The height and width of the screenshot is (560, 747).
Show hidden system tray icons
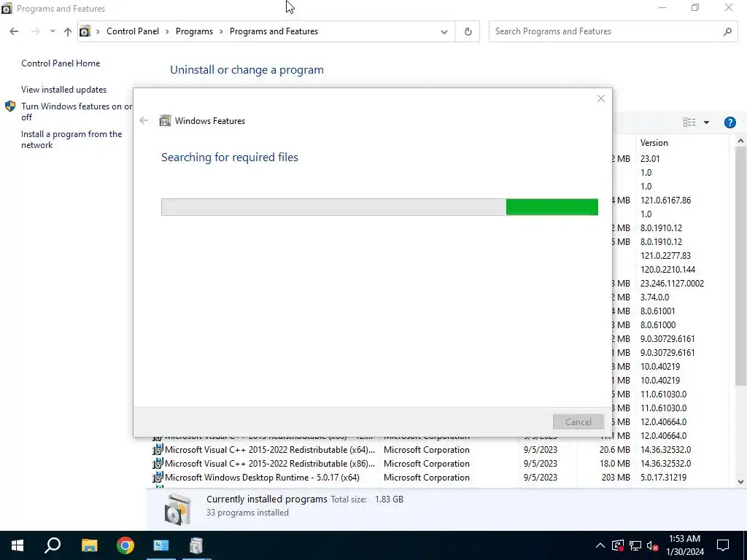[x=600, y=545]
